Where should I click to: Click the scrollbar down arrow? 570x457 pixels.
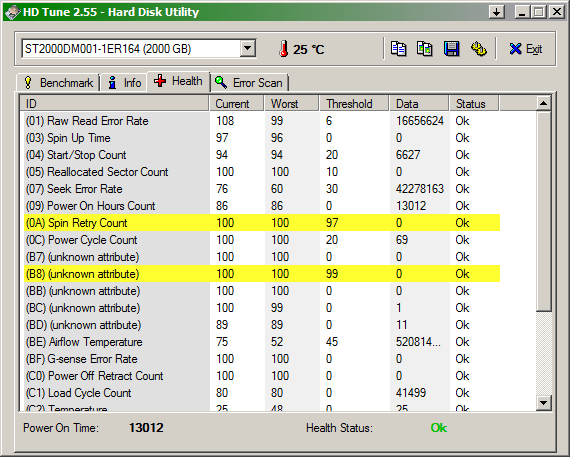(543, 403)
